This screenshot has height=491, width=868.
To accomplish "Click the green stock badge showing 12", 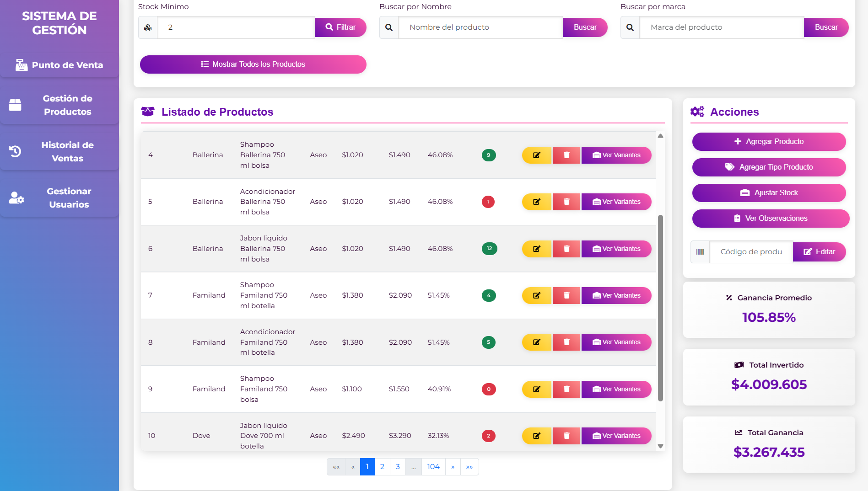I will tap(489, 249).
